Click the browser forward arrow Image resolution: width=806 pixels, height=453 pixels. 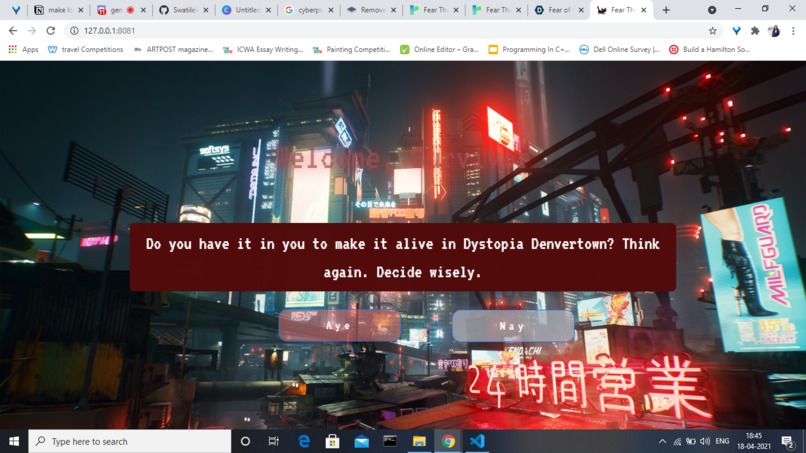[32, 31]
